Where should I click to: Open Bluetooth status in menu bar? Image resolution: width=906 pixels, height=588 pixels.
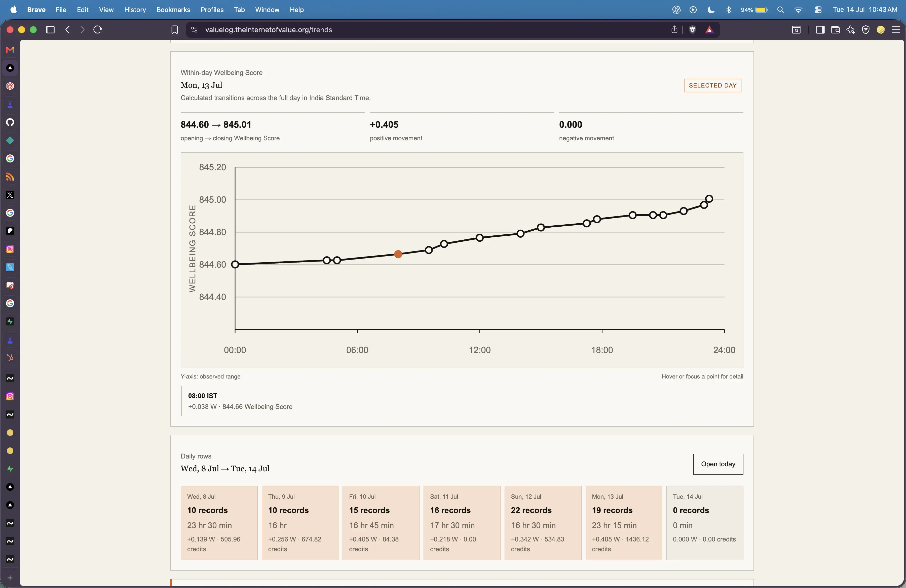[729, 10]
